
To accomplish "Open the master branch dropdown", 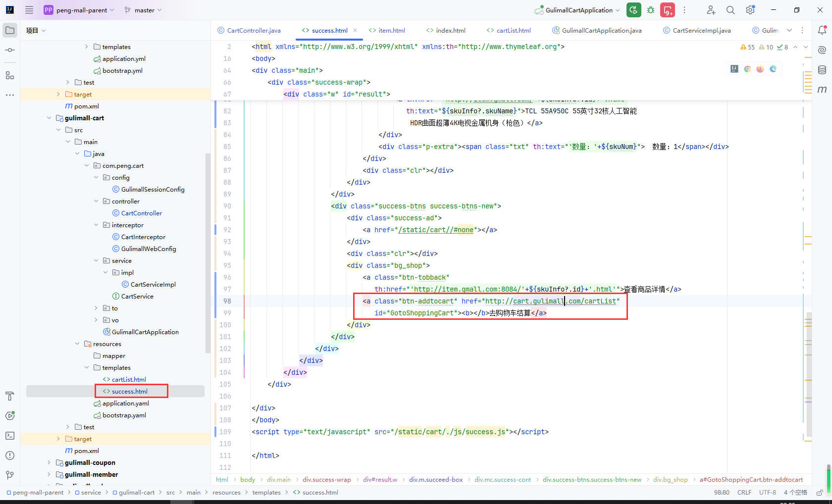I will (x=144, y=10).
